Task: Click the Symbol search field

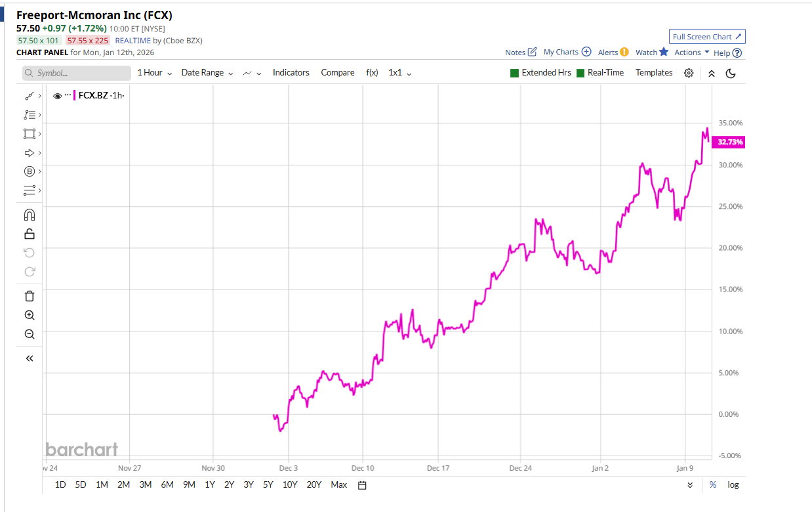Action: pos(77,73)
